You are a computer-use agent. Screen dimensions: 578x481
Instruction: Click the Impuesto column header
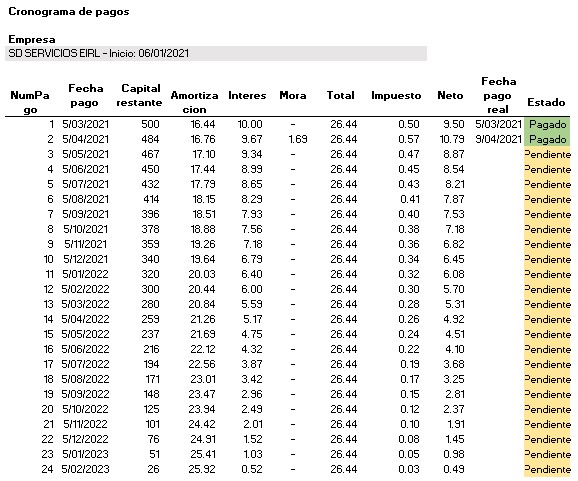[x=396, y=95]
